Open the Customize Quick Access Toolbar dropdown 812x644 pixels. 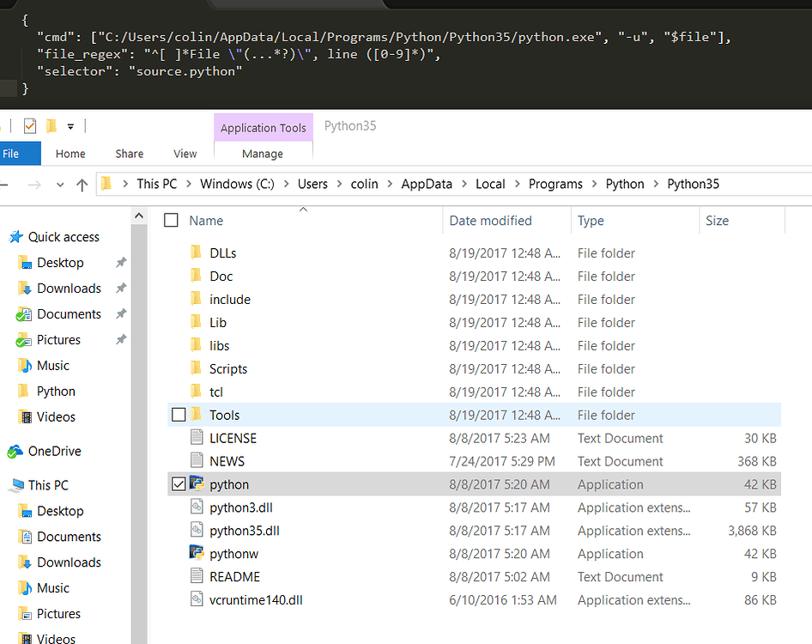(x=71, y=125)
